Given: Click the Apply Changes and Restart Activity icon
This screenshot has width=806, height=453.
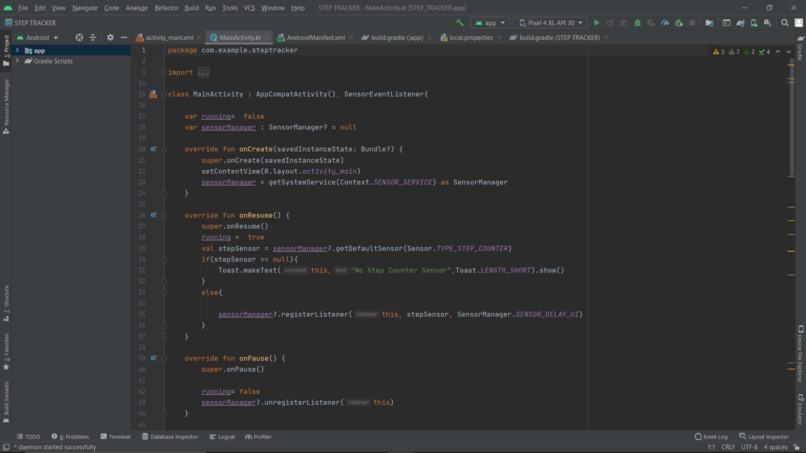Looking at the screenshot, I should 610,23.
